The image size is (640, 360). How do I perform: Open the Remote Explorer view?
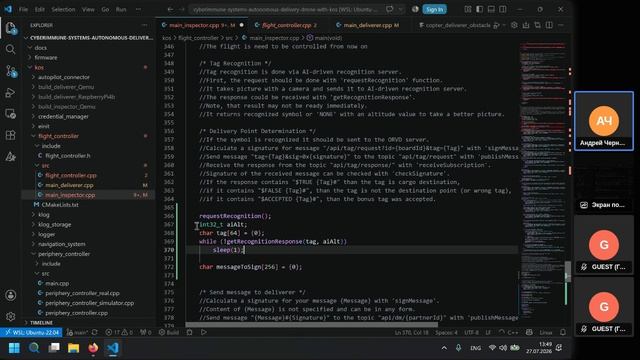[11, 114]
